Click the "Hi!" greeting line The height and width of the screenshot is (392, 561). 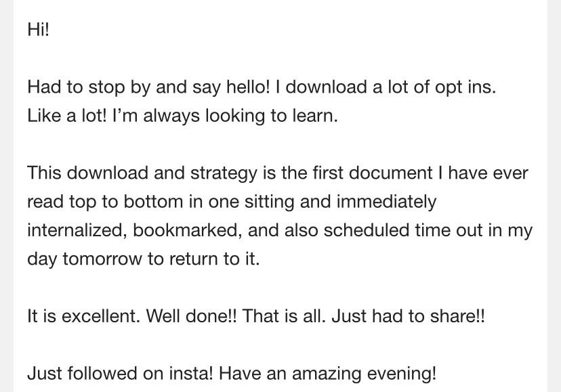tap(38, 29)
